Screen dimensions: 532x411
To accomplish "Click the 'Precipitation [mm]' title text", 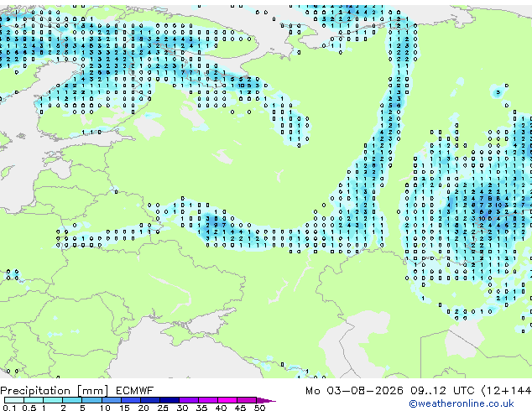I will tap(55, 391).
